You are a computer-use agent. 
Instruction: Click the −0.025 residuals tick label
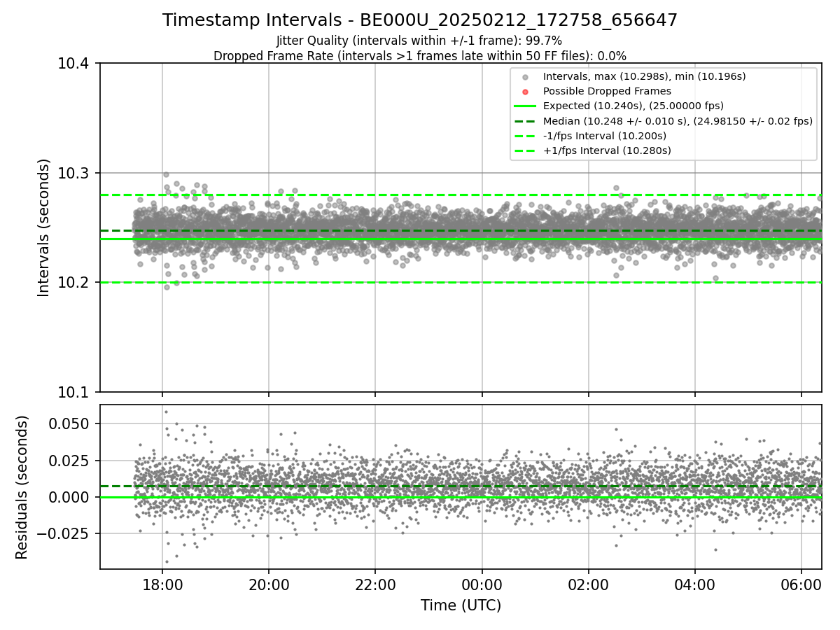(x=63, y=533)
